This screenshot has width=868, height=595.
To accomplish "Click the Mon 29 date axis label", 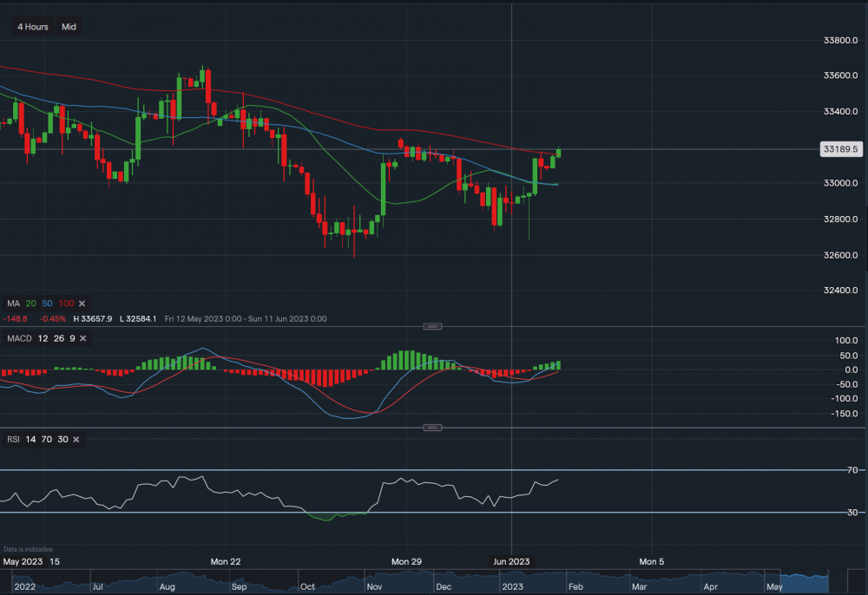I will (405, 561).
